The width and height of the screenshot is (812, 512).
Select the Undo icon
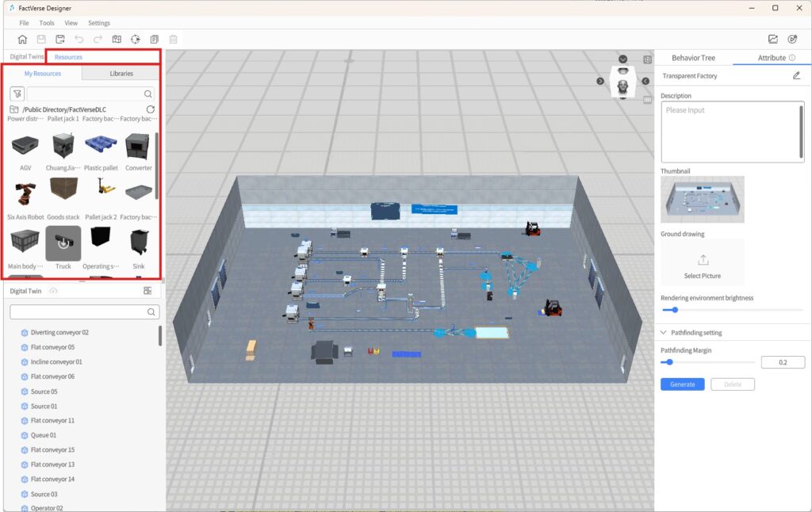click(80, 38)
